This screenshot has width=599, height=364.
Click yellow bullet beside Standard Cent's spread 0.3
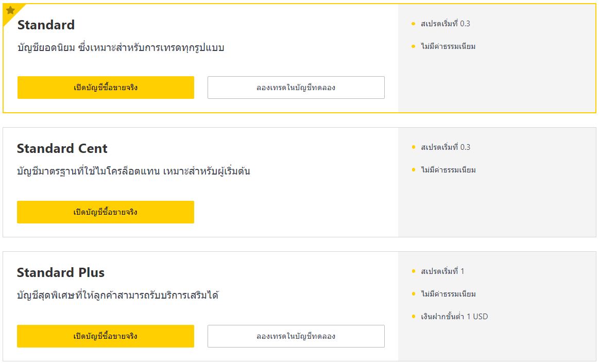(414, 147)
